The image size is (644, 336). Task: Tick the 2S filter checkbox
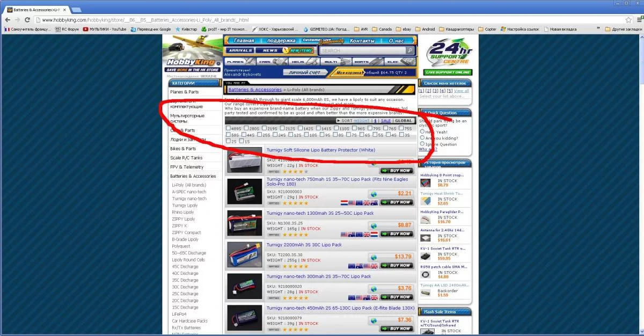coord(228,141)
